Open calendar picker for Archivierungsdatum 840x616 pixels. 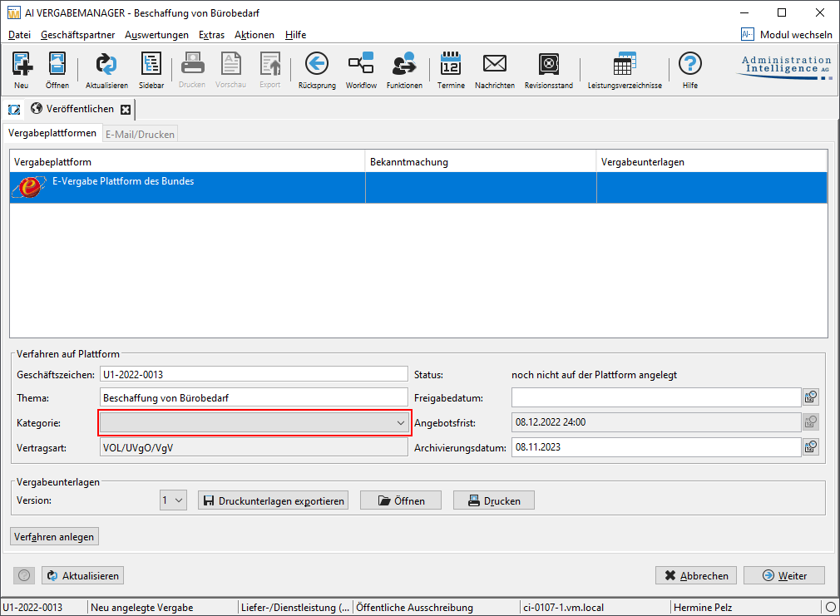click(x=811, y=446)
